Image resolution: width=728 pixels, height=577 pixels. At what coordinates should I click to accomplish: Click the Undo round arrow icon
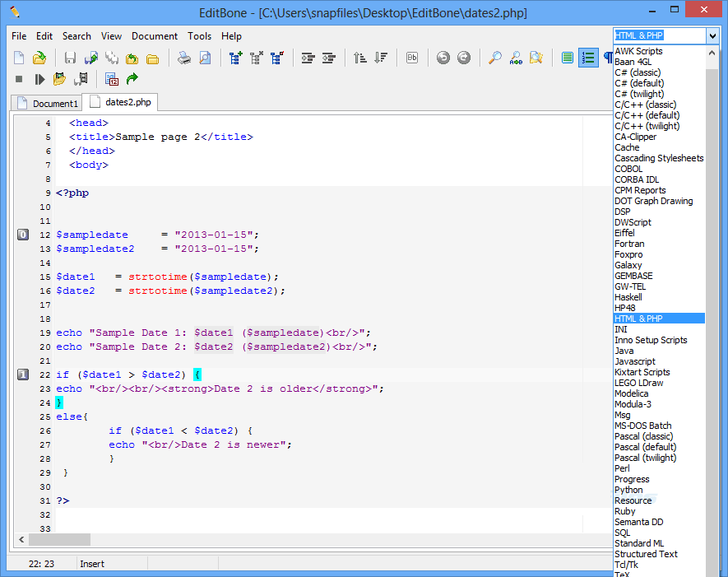coord(443,58)
